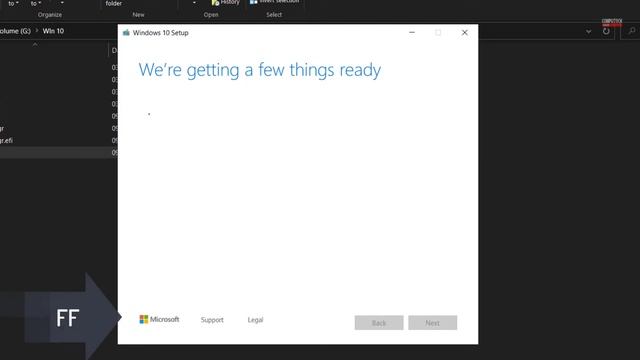Click the greyed-out Next button
This screenshot has width=640, height=360.
coord(432,323)
